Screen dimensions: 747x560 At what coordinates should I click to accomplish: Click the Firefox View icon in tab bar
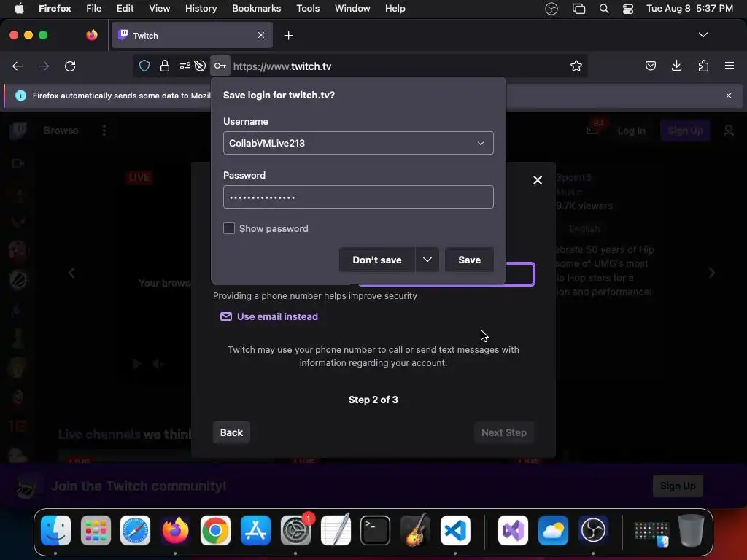92,35
